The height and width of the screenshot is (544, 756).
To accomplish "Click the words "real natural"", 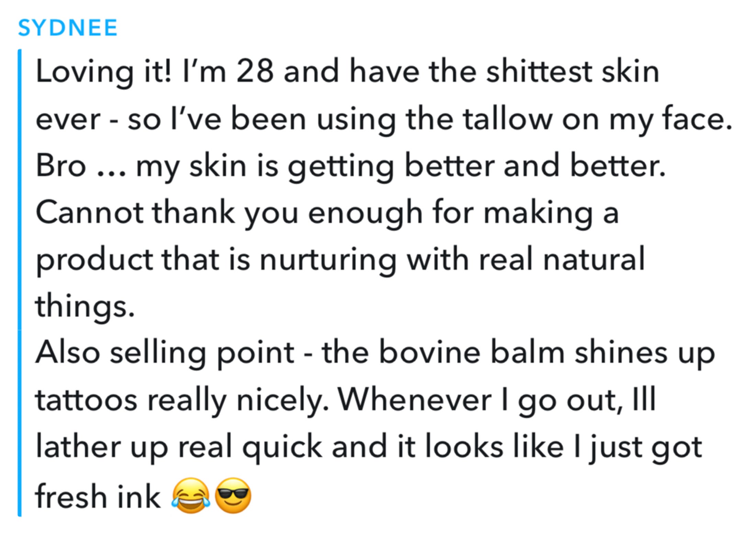I will pyautogui.click(x=562, y=260).
